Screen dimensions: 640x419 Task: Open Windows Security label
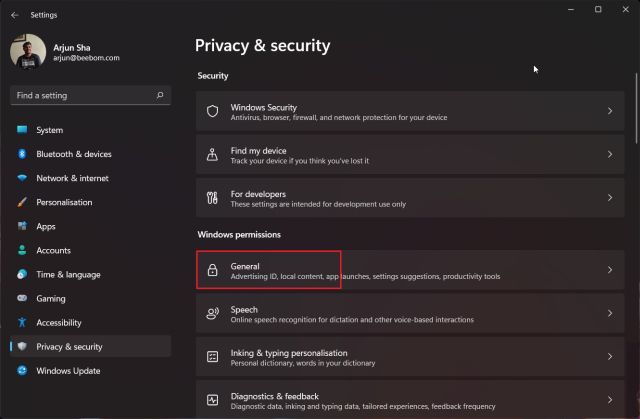264,107
